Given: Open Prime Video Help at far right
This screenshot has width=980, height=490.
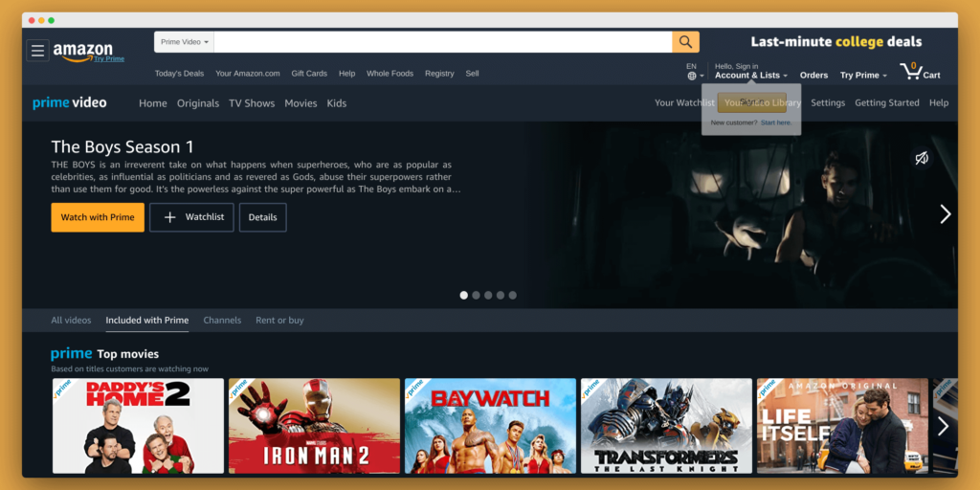Looking at the screenshot, I should 939,102.
